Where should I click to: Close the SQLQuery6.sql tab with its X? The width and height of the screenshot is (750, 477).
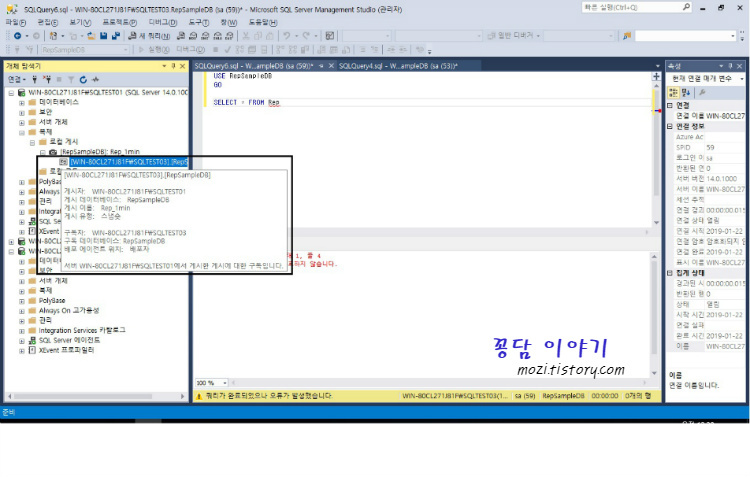click(x=331, y=66)
